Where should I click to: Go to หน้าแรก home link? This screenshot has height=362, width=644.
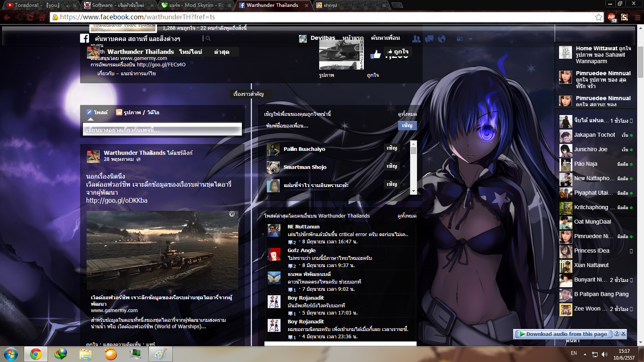353,38
